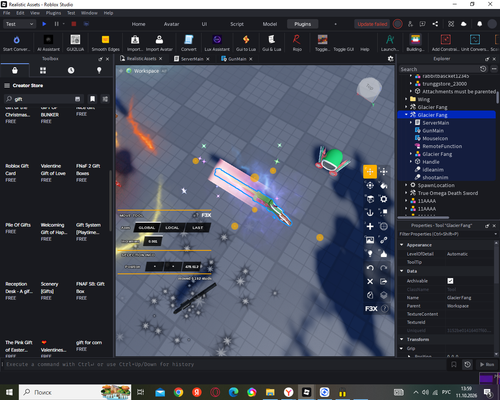Click the Add Constraint plugin icon
The width and height of the screenshot is (500, 400).
point(445,43)
